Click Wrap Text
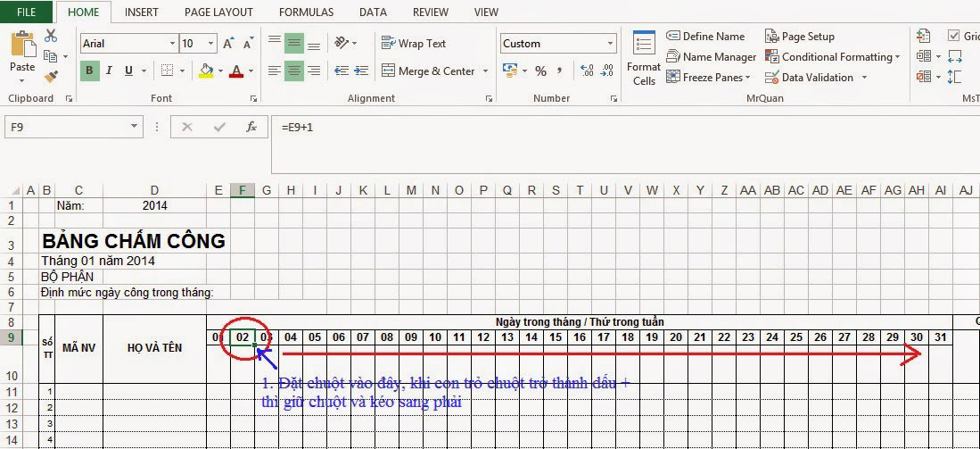The height and width of the screenshot is (449, 980). [x=414, y=43]
